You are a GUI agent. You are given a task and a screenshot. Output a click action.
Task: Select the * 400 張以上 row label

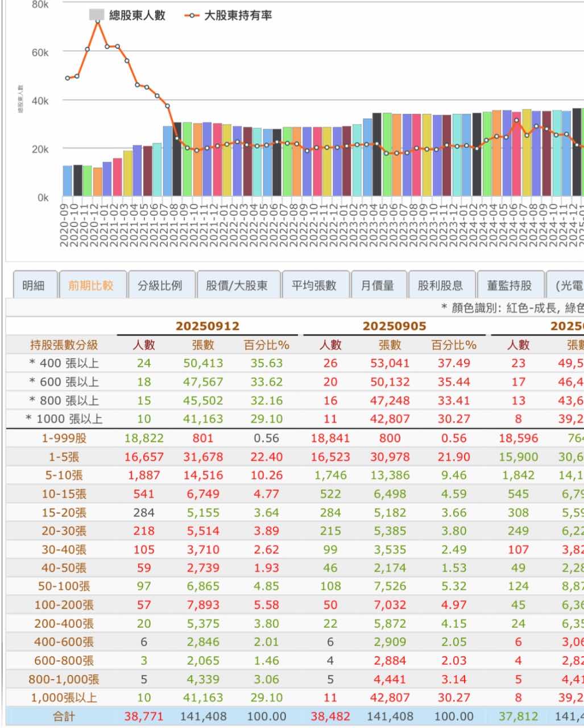(64, 363)
